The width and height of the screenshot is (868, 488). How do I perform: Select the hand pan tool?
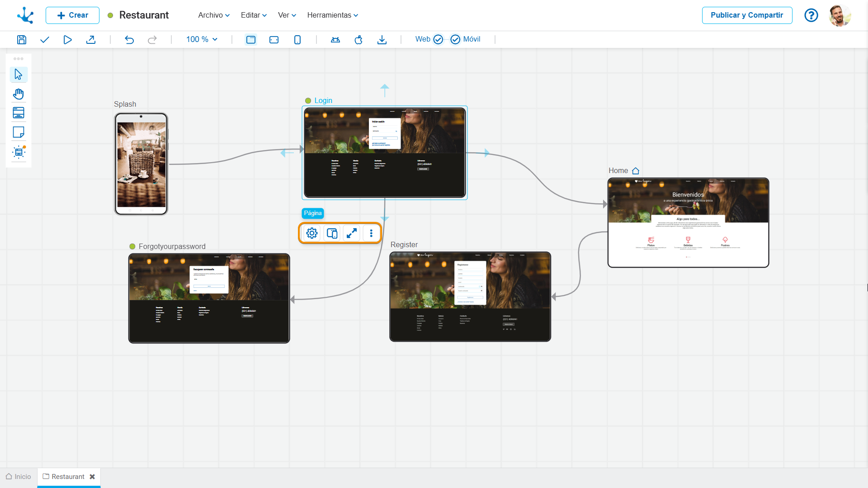[19, 94]
